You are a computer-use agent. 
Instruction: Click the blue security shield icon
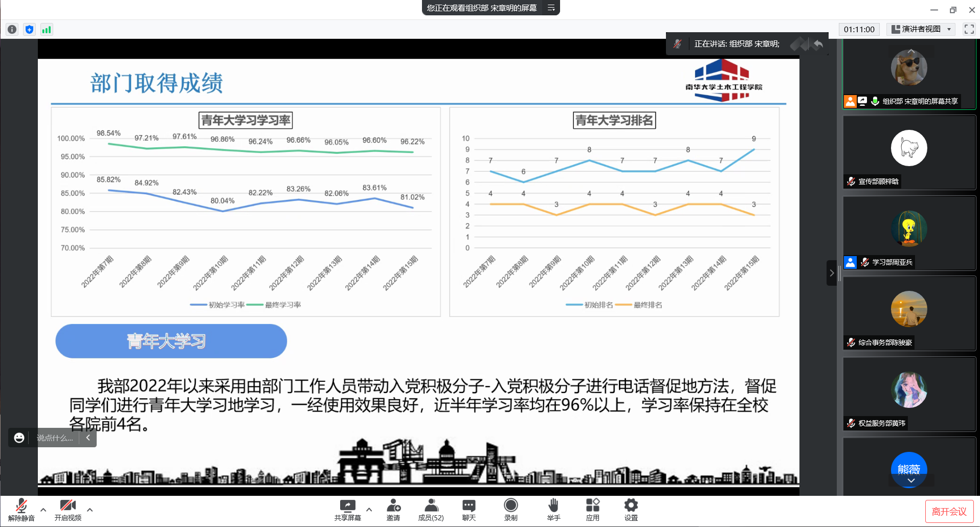tap(29, 30)
